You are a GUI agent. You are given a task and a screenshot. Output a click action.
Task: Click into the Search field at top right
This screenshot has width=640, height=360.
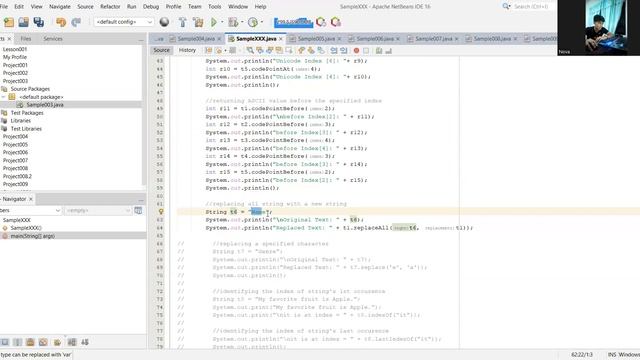pos(534,7)
